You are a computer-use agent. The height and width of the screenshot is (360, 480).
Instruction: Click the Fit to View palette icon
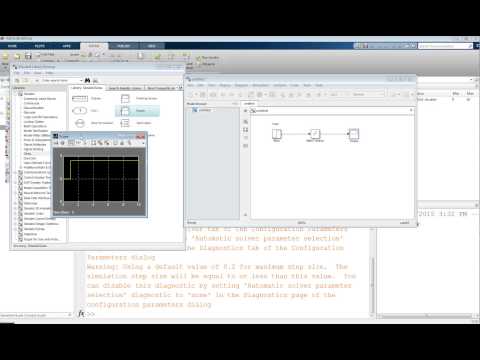point(246,130)
